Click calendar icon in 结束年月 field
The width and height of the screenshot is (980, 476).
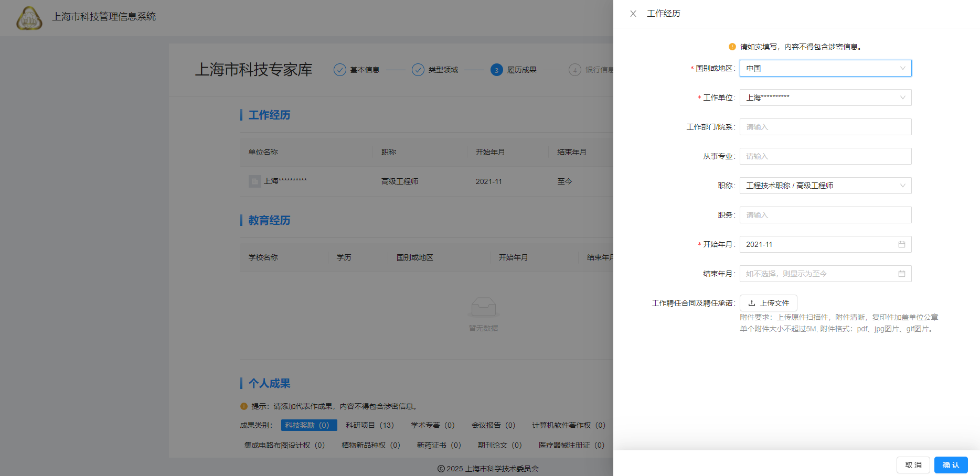[901, 274]
